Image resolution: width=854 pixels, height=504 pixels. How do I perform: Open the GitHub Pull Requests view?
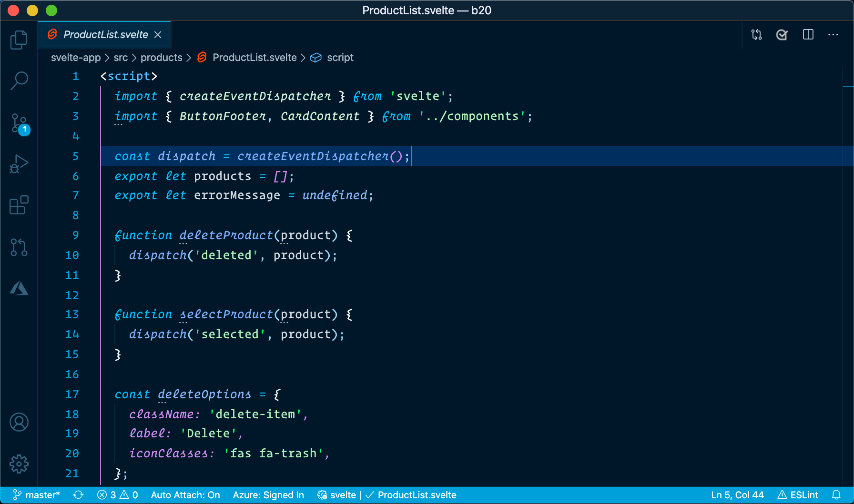19,247
